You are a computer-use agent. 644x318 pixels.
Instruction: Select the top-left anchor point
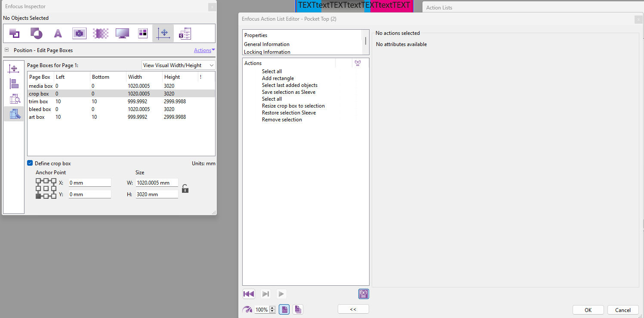click(38, 180)
